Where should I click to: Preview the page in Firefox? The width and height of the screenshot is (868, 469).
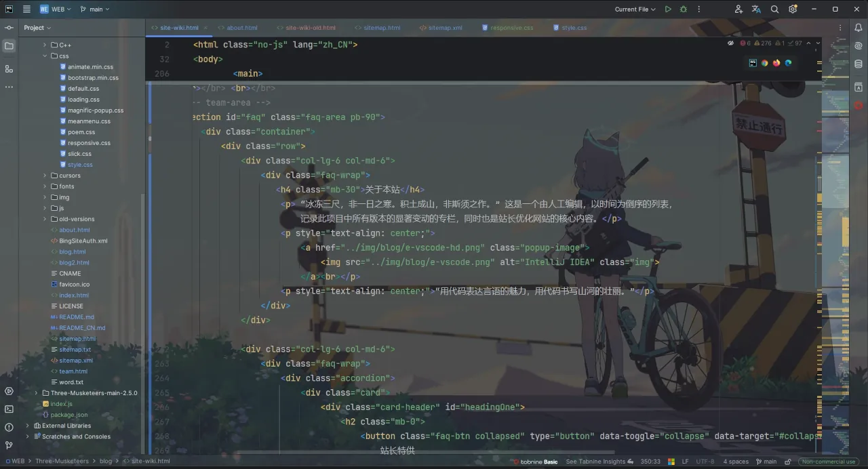click(x=776, y=63)
